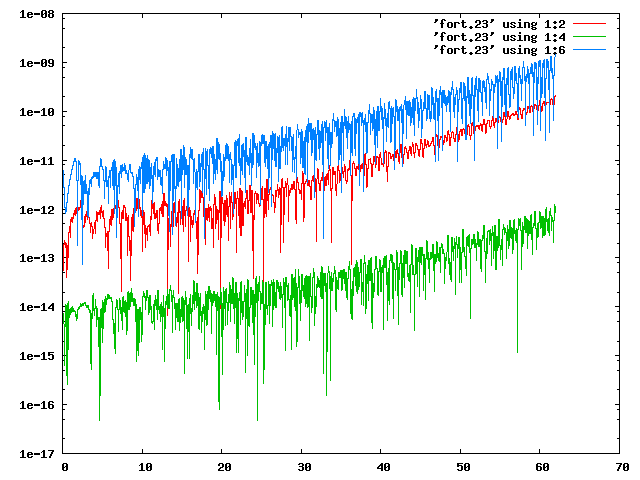The height and width of the screenshot is (480, 640).
Task: Click x-axis label 60
Action: click(542, 467)
